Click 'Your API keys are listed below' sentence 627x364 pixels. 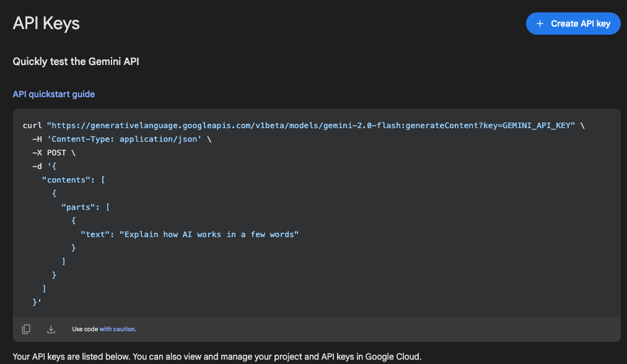click(x=217, y=357)
